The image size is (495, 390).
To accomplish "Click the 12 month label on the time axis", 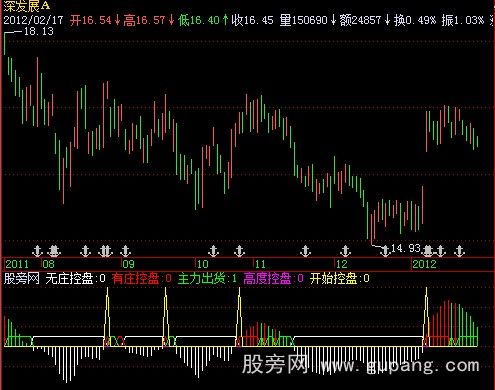I will (x=341, y=264).
